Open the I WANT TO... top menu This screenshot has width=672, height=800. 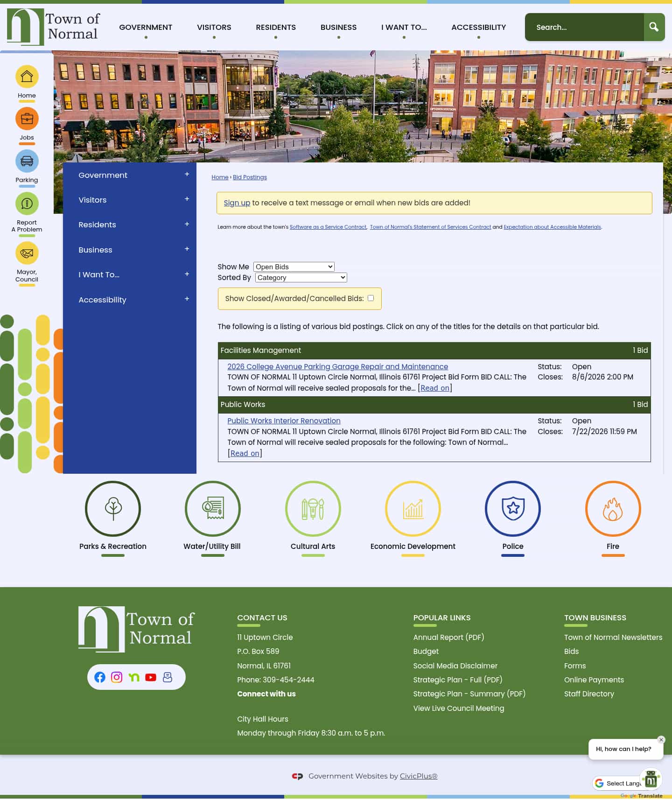point(404,27)
